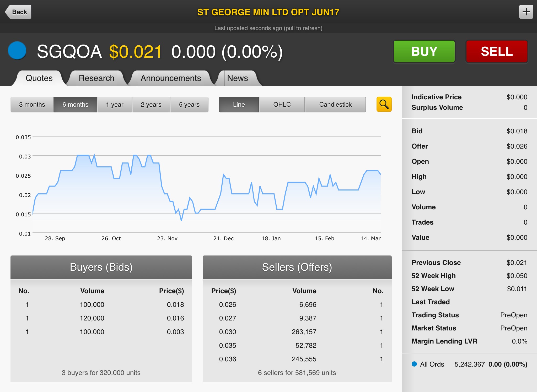
Task: Add stock with the plus icon
Action: pos(526,12)
